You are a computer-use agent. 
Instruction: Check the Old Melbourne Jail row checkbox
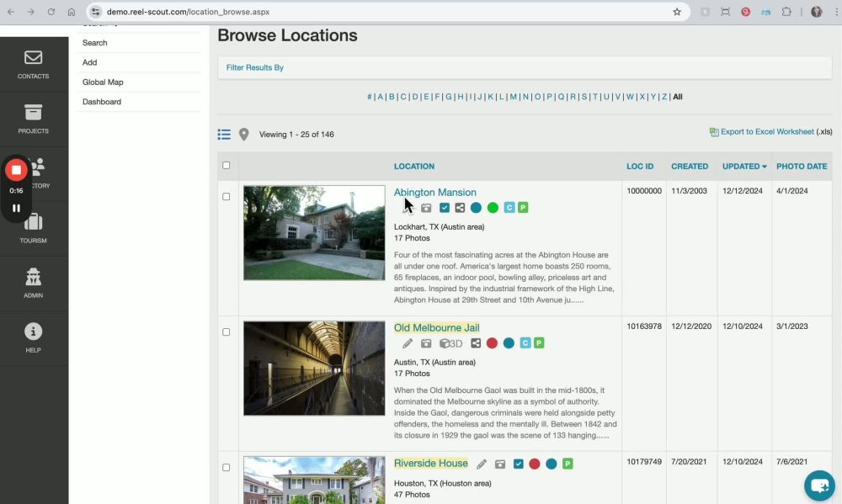click(x=226, y=332)
